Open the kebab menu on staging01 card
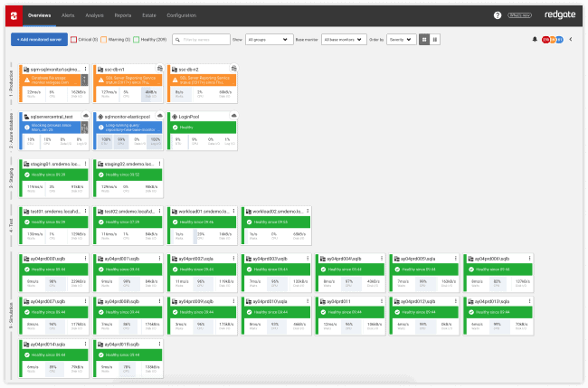 (x=84, y=164)
